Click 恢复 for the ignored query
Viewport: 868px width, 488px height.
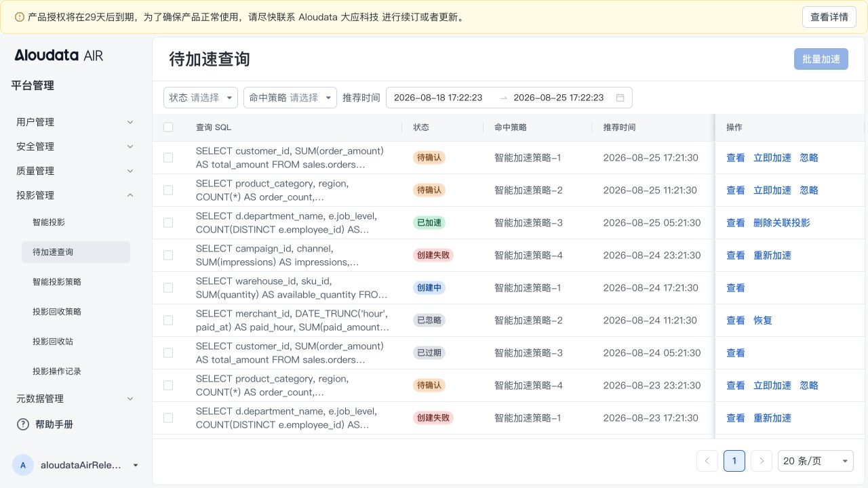pyautogui.click(x=763, y=320)
